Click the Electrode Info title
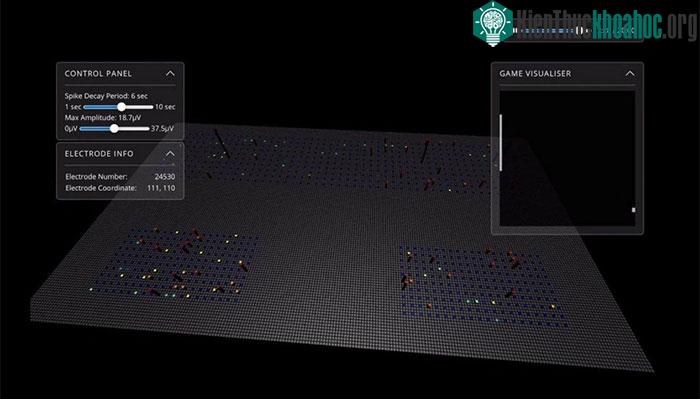 pyautogui.click(x=99, y=154)
